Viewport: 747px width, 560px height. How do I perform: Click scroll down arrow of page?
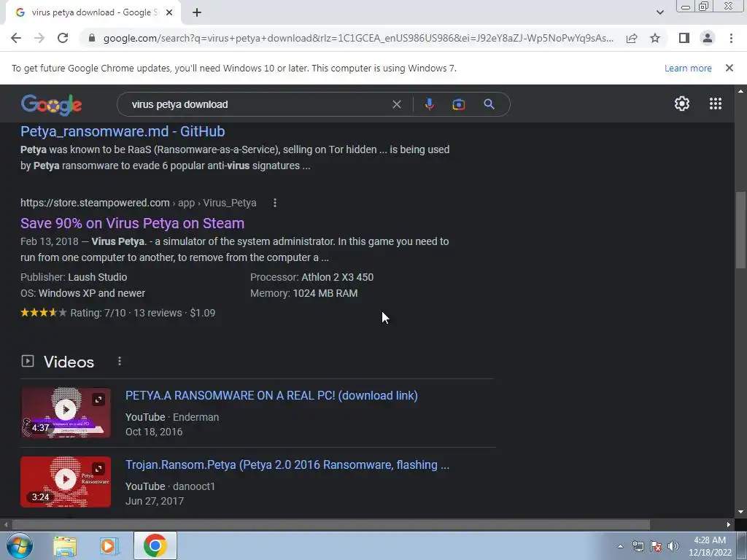(x=740, y=513)
